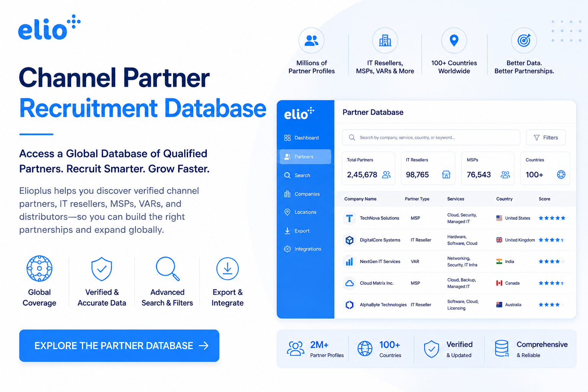Open the Filters button
Viewport: 588px width, 392px height.
point(546,137)
